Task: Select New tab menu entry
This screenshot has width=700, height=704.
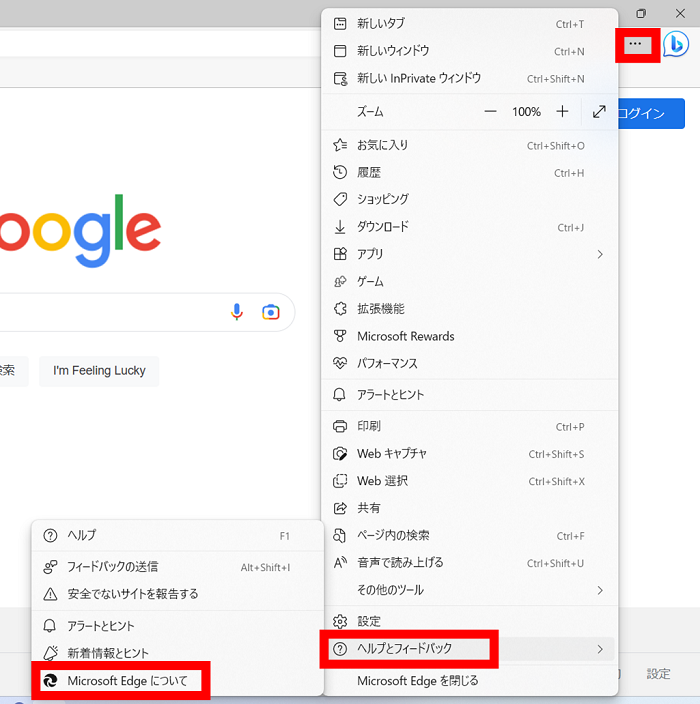Action: (470, 23)
